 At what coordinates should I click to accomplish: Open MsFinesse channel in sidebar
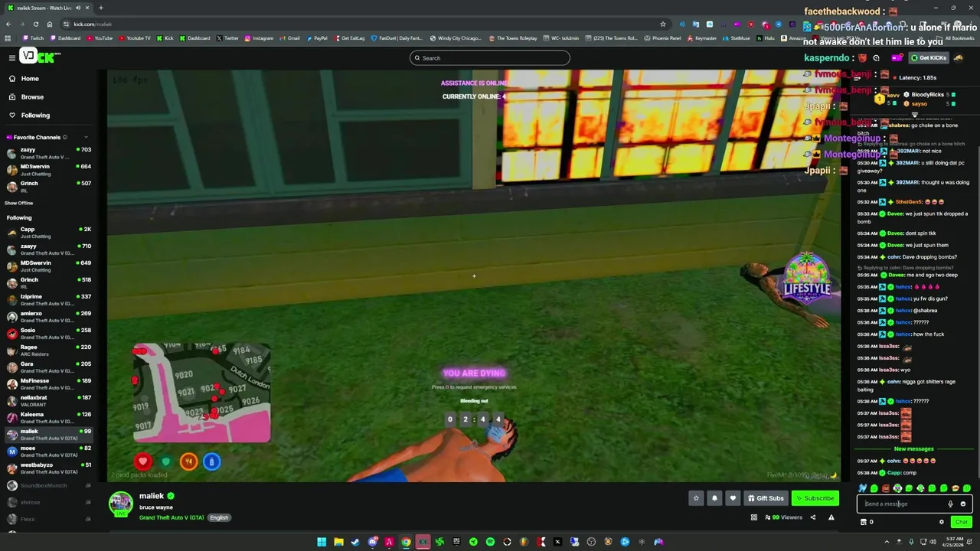(47, 384)
